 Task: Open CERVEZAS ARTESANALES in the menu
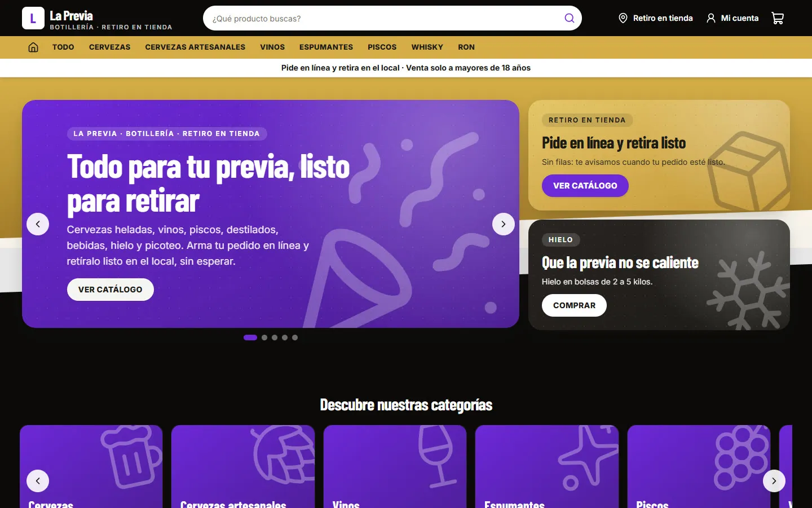tap(195, 47)
